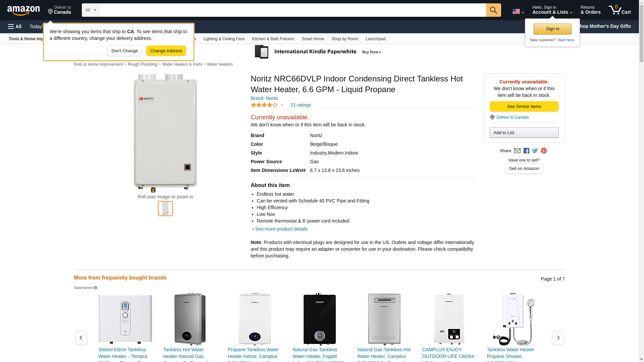The width and height of the screenshot is (644, 362).
Task: Share product on Facebook
Action: click(x=526, y=151)
